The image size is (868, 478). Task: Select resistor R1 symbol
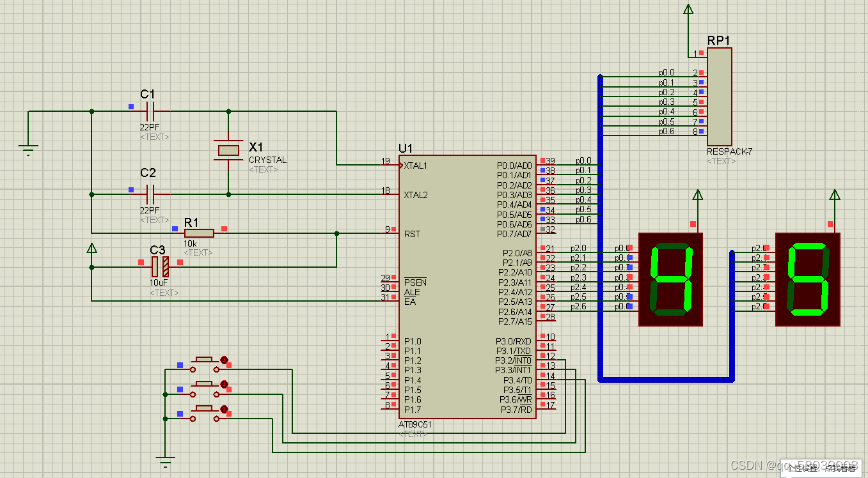(x=200, y=233)
